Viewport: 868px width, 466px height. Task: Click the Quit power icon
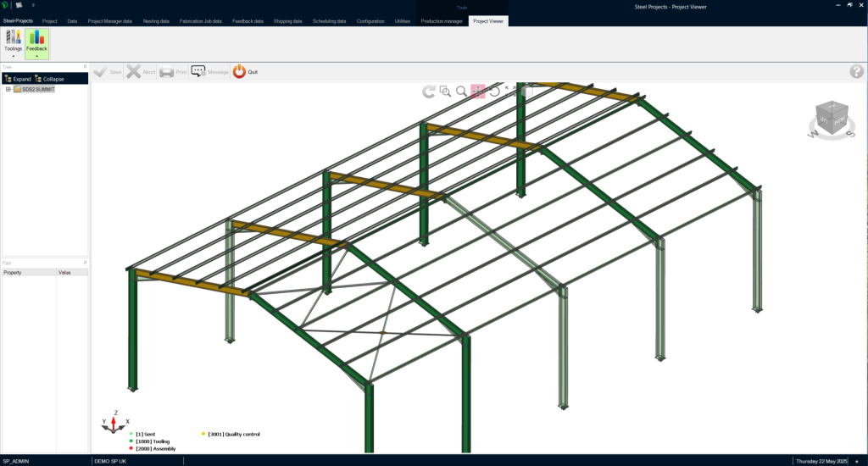coord(239,72)
